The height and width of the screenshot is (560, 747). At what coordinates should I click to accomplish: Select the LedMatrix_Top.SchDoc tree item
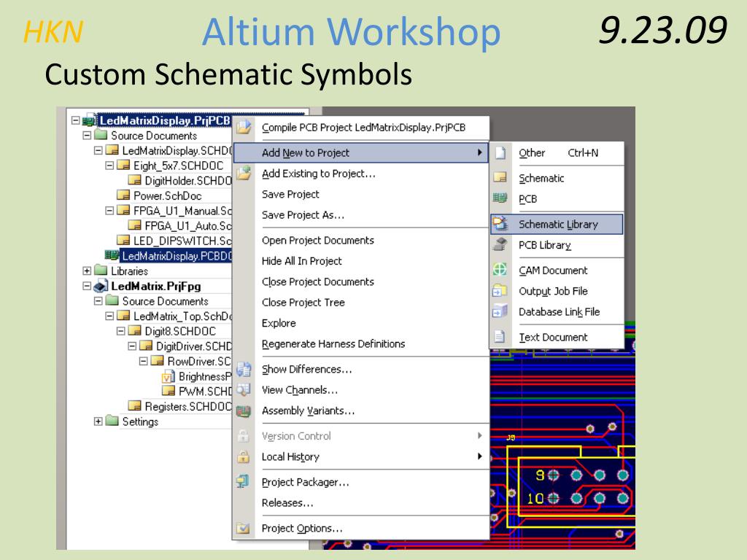pos(182,316)
